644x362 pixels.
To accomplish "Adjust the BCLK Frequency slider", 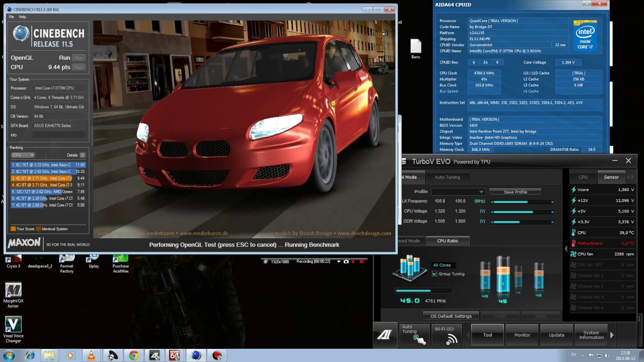I will pyautogui.click(x=522, y=202).
